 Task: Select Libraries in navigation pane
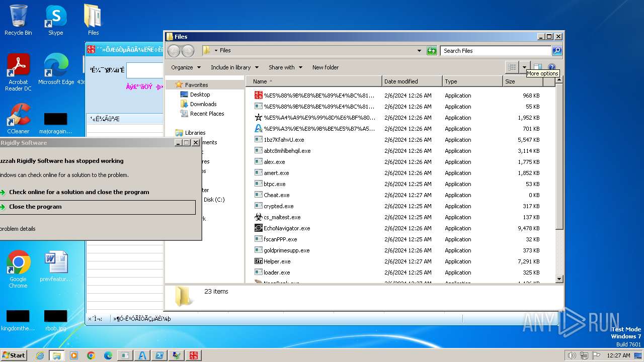[195, 133]
